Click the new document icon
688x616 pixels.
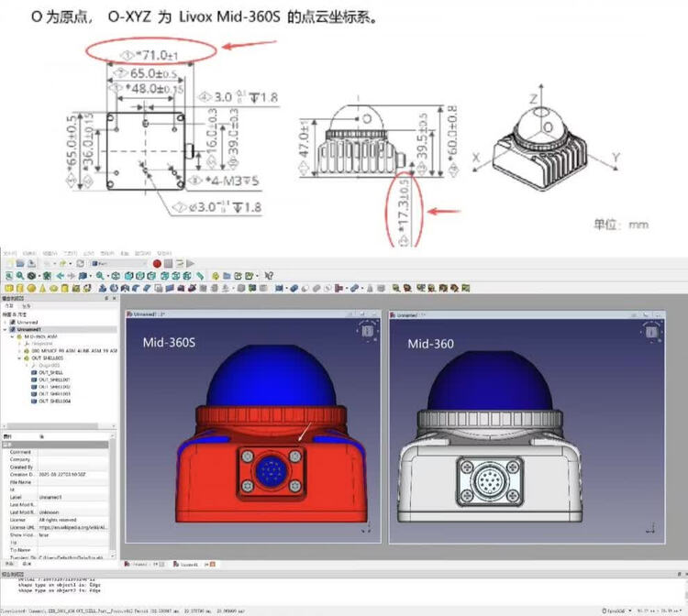9,263
